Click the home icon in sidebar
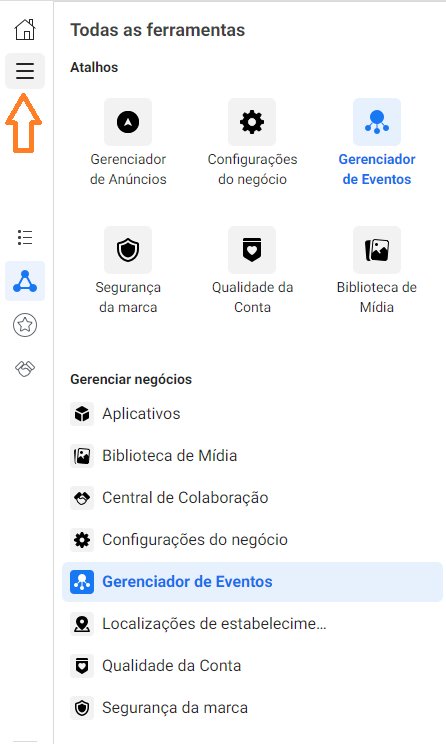Screen dimensions: 446x744 pos(25,29)
